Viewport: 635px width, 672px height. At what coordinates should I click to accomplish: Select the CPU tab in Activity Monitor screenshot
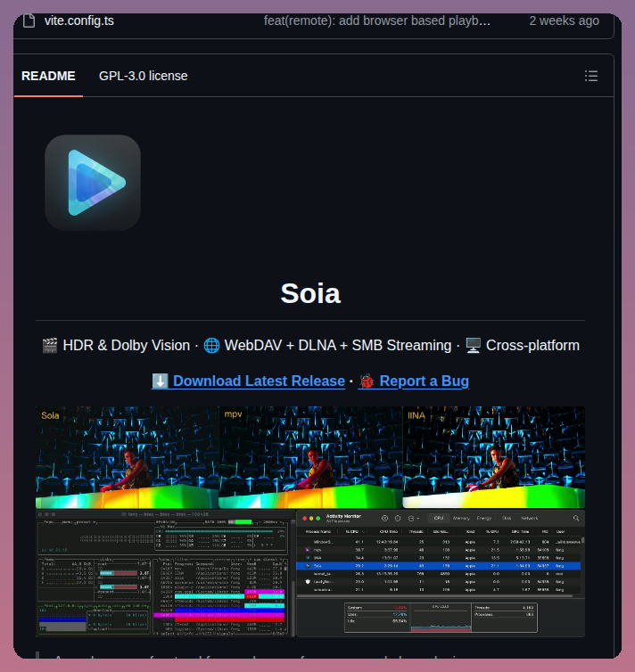point(439,518)
